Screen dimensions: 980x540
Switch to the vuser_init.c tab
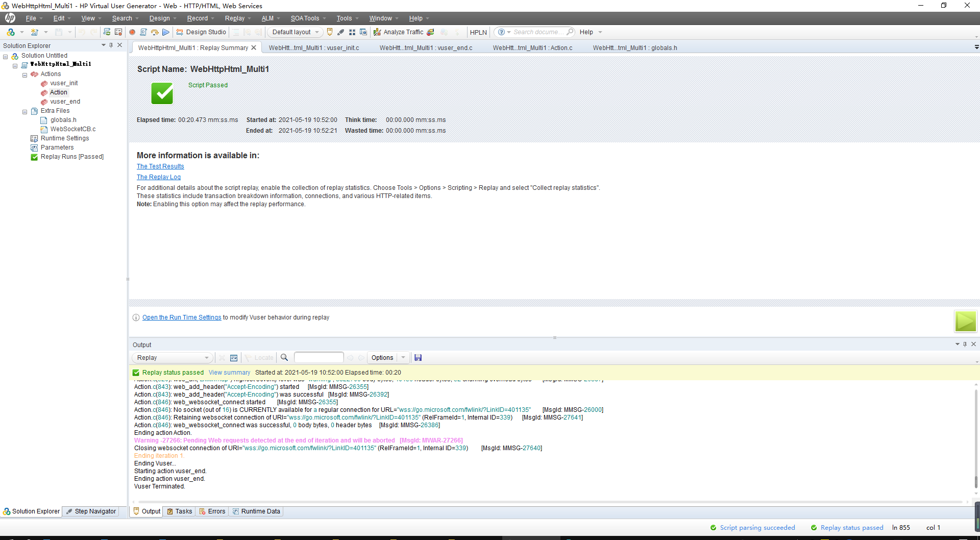pos(314,48)
